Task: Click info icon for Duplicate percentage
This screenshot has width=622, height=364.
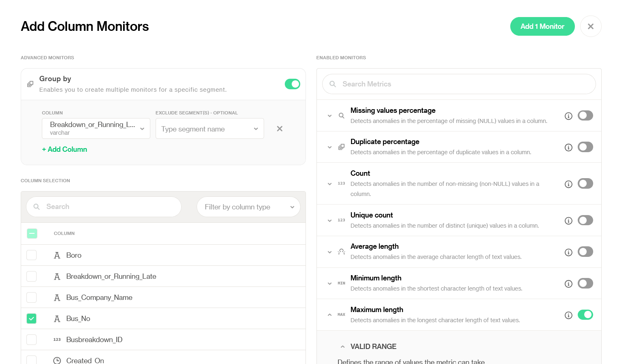Action: pos(568,147)
